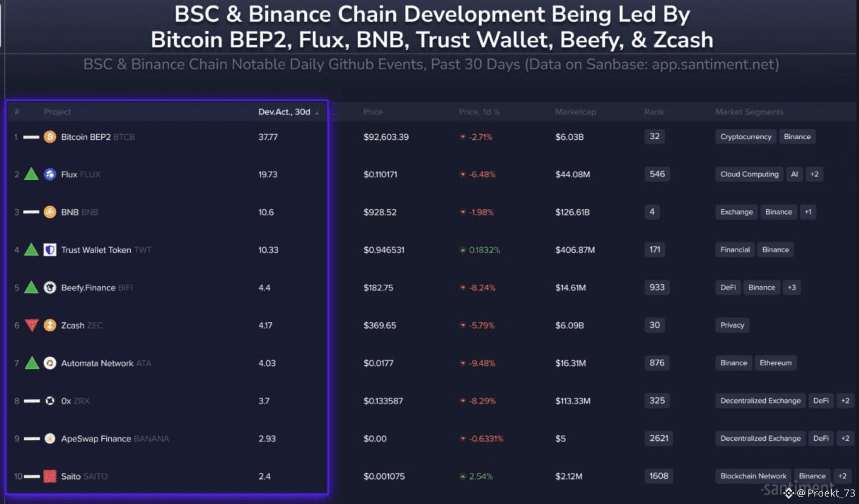Expand the +3 segments tag for Beefy.Finance
This screenshot has height=504, width=859.
point(791,288)
